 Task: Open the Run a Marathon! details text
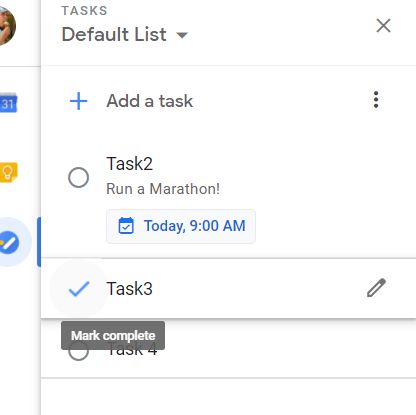163,189
